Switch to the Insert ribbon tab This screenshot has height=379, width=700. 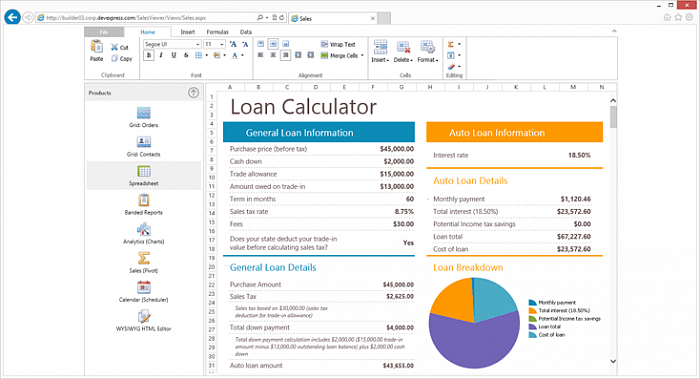coord(188,32)
